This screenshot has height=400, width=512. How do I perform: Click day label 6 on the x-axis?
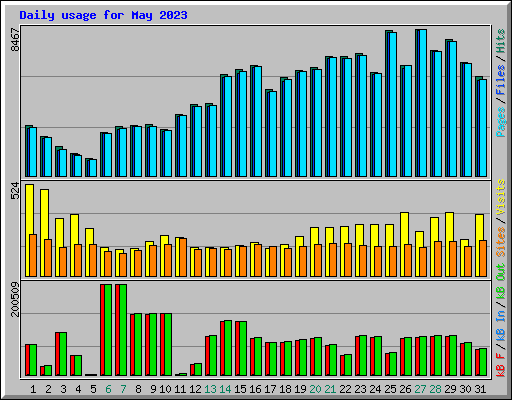tap(108, 389)
